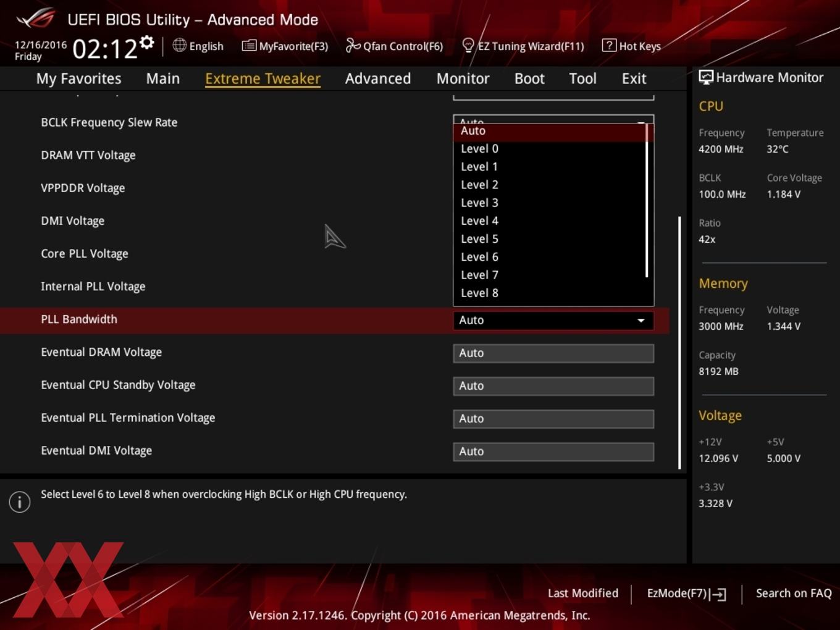The width and height of the screenshot is (840, 630).
Task: Click the Eventual CPU Standby Voltage field
Action: tap(553, 386)
